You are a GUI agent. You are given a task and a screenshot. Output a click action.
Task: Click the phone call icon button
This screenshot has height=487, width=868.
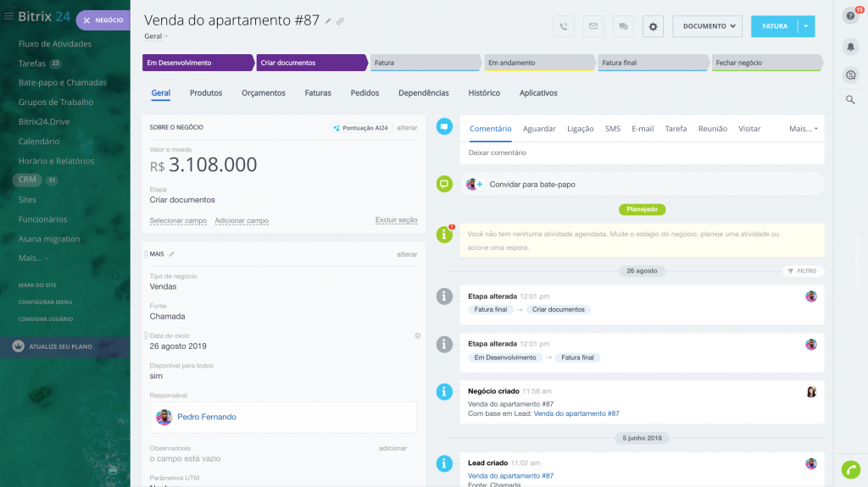click(564, 26)
